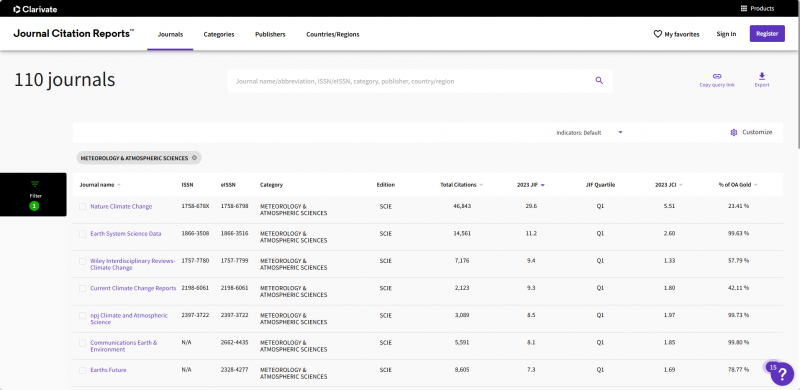Open the Filter panel icon
Image resolution: width=800 pixels, height=390 pixels.
(x=35, y=184)
